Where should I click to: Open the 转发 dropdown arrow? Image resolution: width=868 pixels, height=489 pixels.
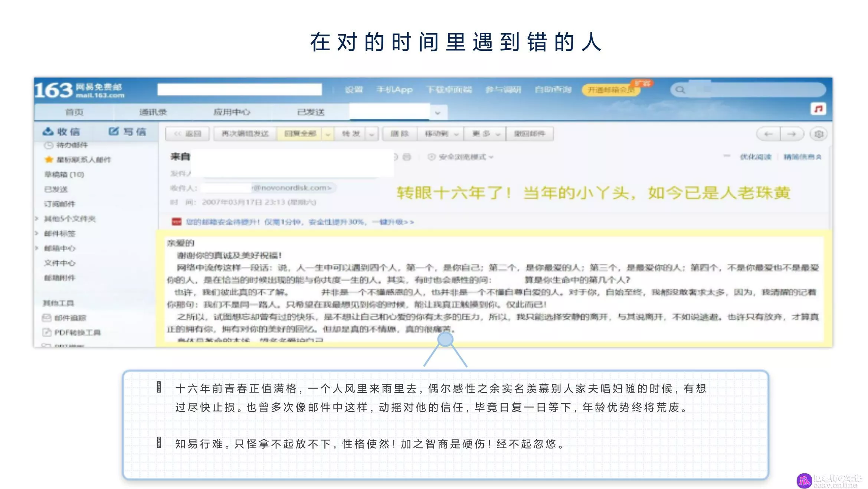(371, 134)
